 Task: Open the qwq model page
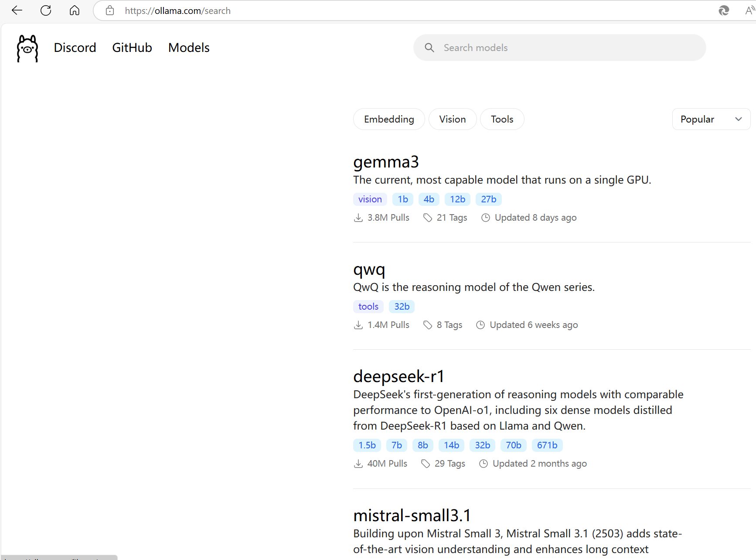pos(369,270)
